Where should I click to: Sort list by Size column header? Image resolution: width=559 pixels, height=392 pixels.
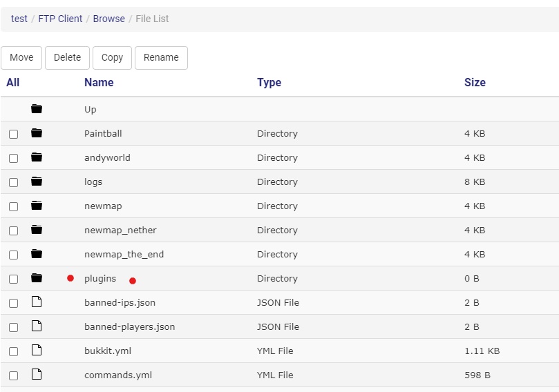tap(475, 82)
